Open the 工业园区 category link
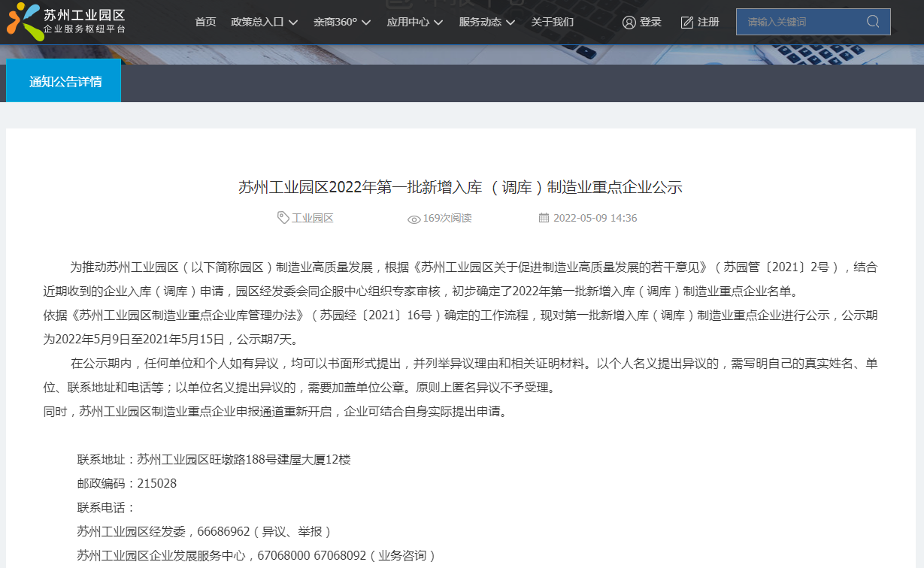 click(312, 218)
